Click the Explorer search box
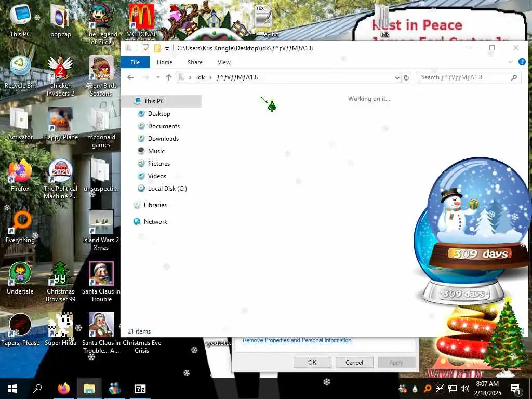The image size is (532, 399). click(469, 78)
